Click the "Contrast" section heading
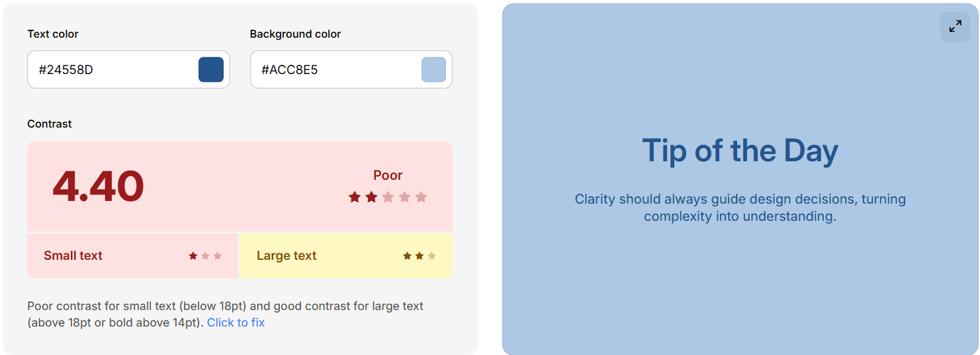This screenshot has height=355, width=980. tap(50, 124)
